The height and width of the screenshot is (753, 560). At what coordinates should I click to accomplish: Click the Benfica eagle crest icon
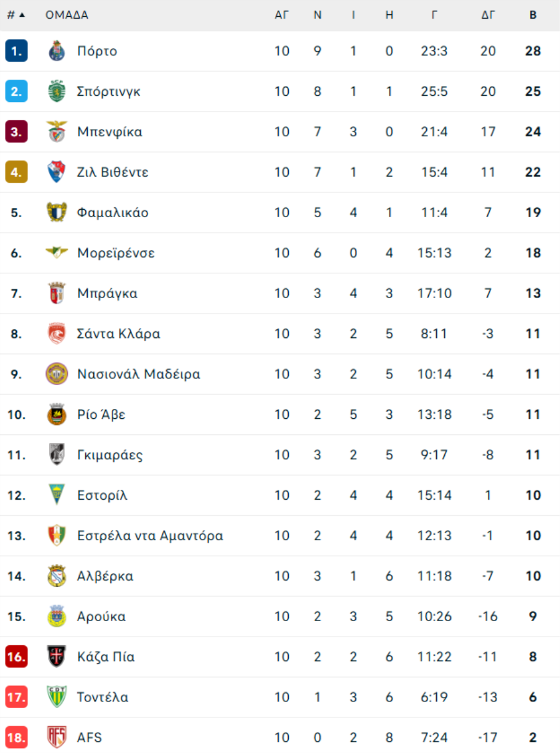57,132
